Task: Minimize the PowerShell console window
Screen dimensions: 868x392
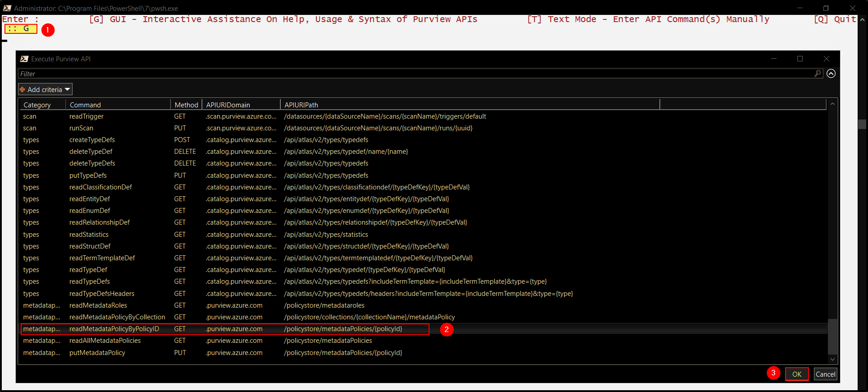Action: point(800,8)
